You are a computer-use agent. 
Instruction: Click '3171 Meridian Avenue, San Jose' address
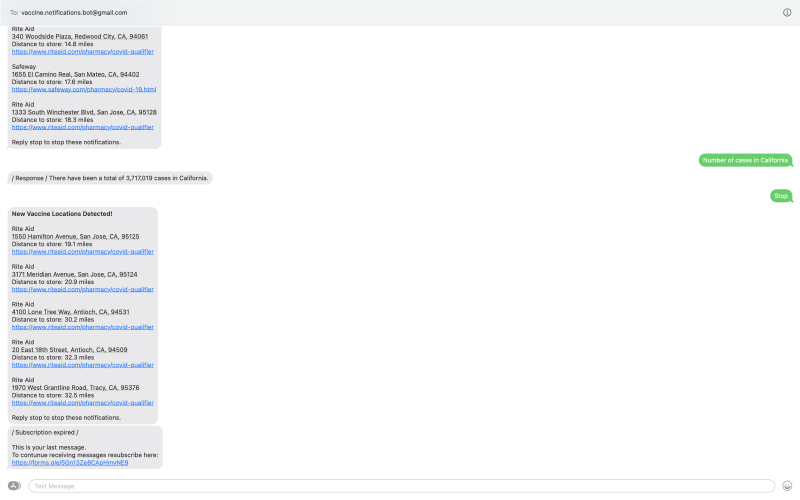tap(74, 274)
